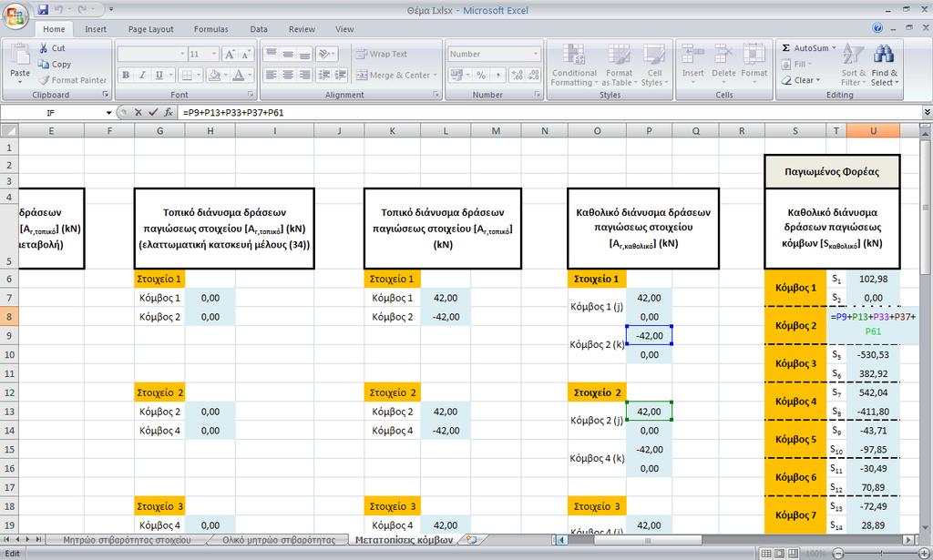The width and height of the screenshot is (933, 560).
Task: Open Find & Select binoculars menu
Action: point(884,66)
